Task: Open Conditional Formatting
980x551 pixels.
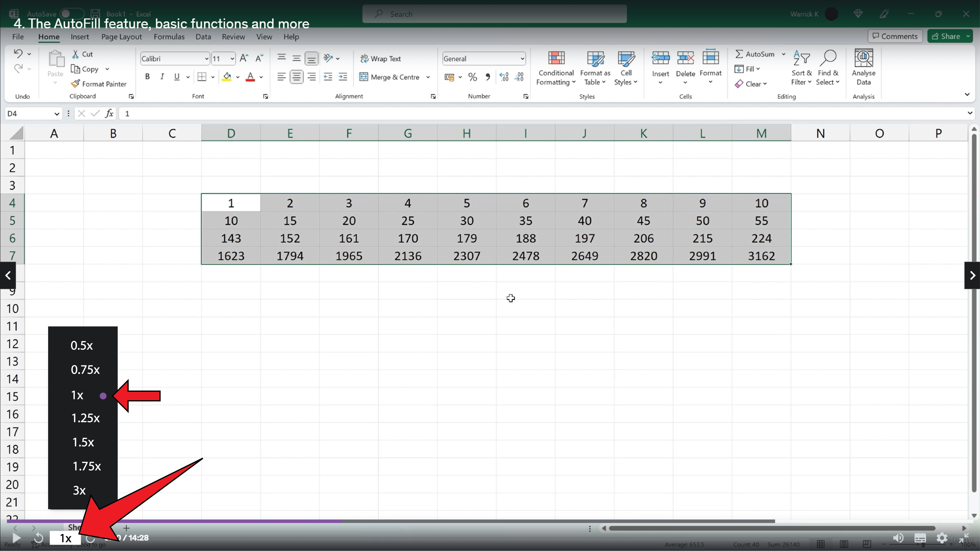Action: tap(556, 68)
